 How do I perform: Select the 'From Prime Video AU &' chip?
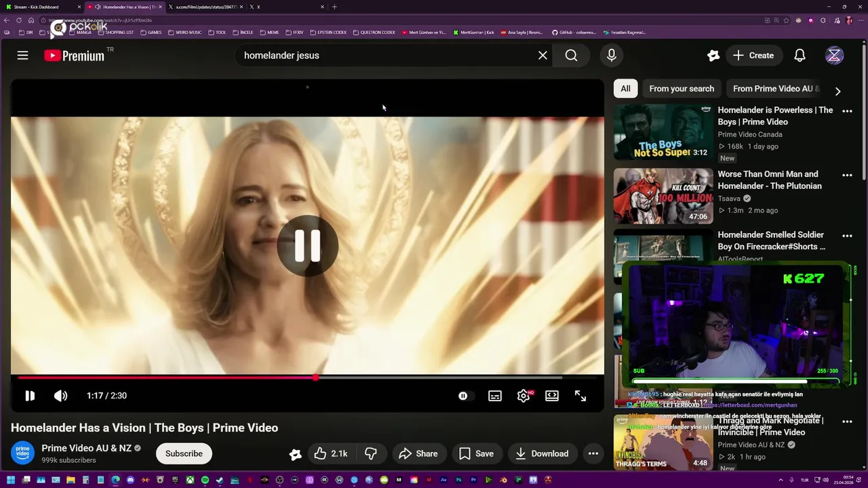(776, 89)
